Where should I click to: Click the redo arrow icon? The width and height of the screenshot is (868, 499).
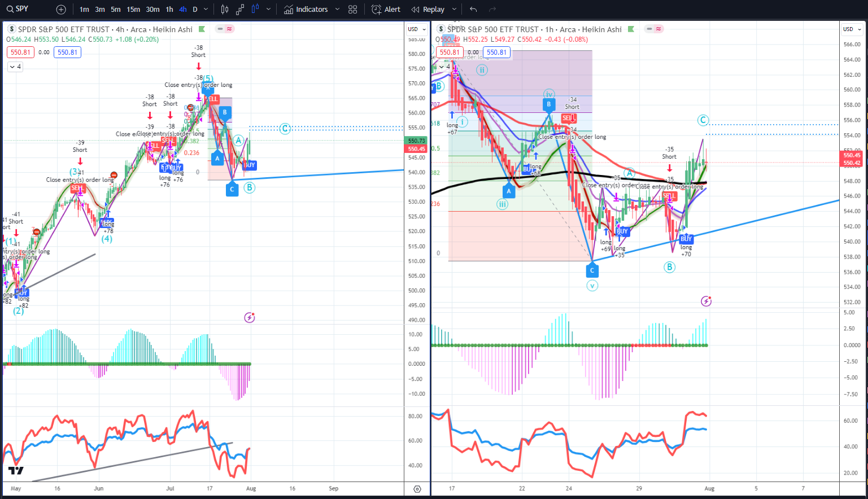pyautogui.click(x=492, y=10)
